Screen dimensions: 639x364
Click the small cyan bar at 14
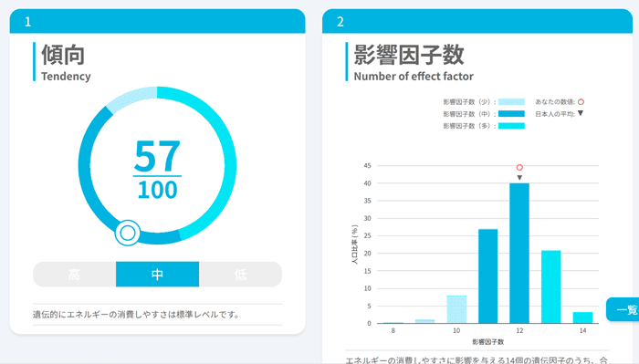582,317
